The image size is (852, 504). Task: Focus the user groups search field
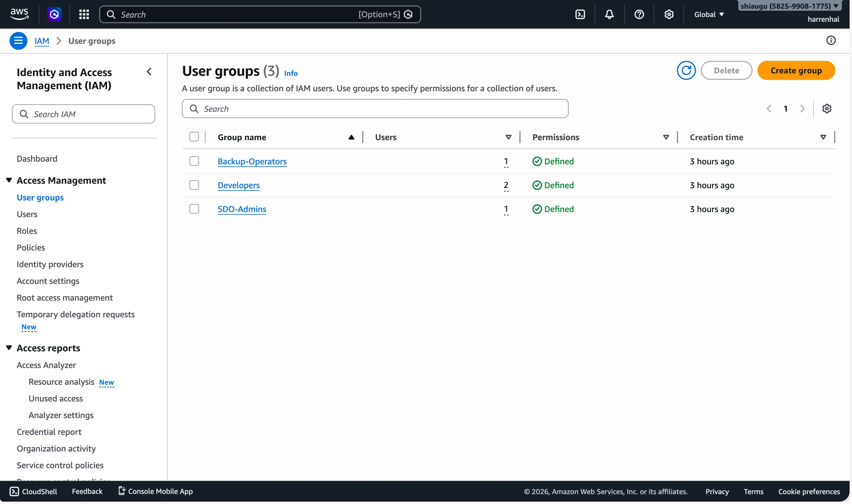coord(375,109)
